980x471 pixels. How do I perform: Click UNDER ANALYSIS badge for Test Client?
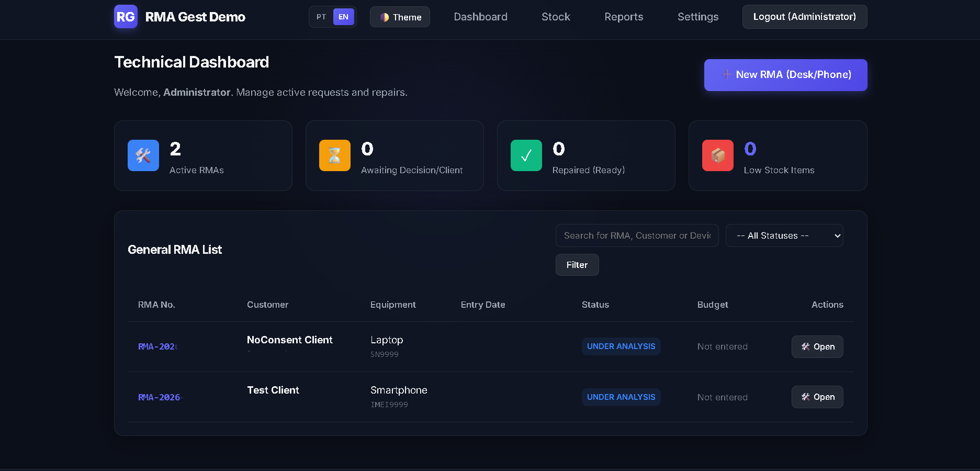[x=621, y=397]
